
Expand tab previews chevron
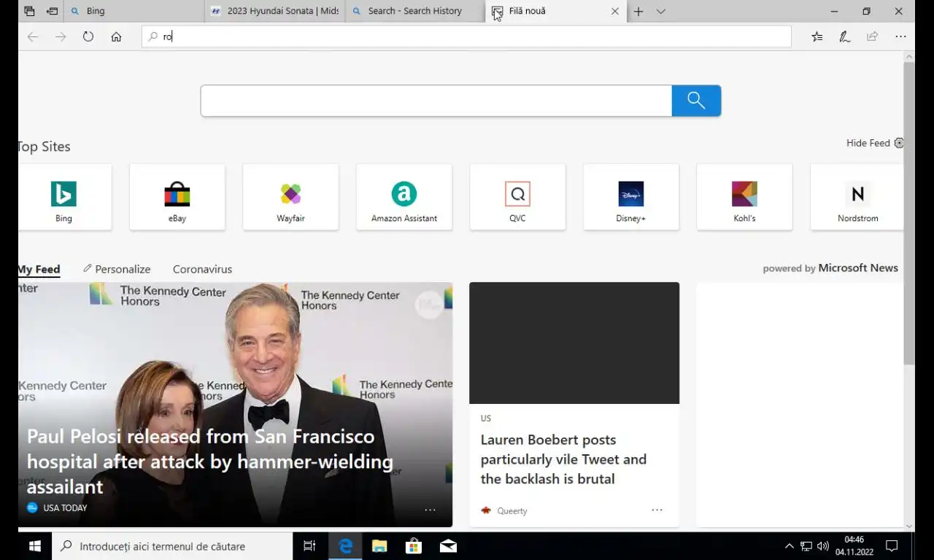click(x=660, y=11)
